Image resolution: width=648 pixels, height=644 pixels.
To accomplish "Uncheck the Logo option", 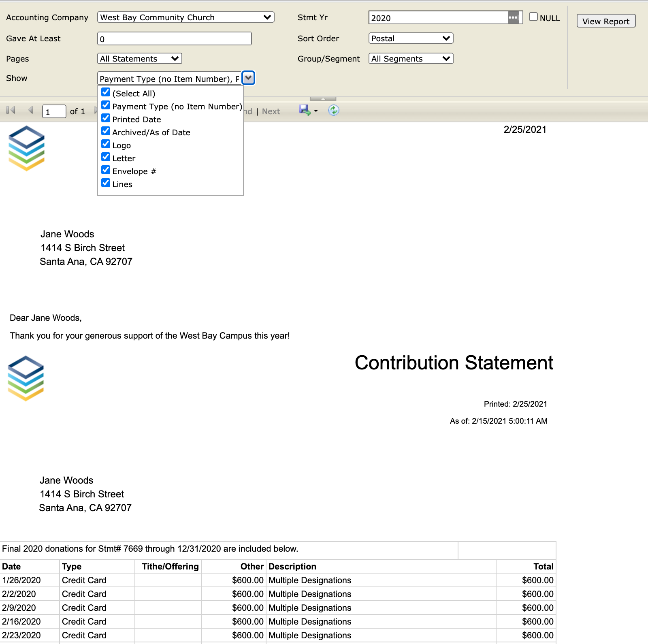I will coord(106,144).
